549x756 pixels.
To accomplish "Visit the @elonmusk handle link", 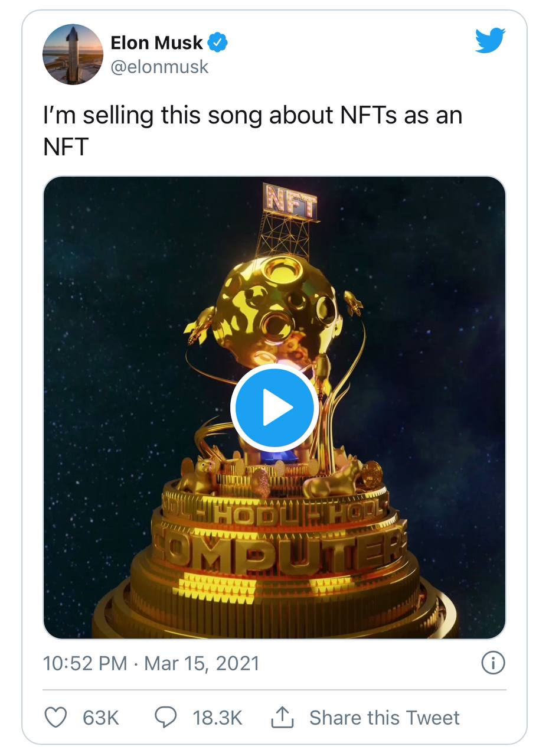I will point(159,67).
